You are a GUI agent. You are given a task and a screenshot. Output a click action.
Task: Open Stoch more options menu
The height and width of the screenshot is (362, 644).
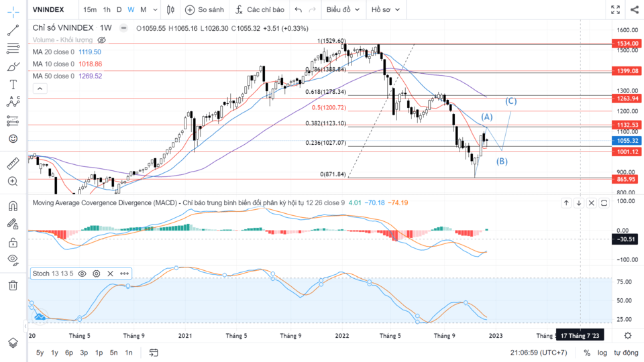125,274
